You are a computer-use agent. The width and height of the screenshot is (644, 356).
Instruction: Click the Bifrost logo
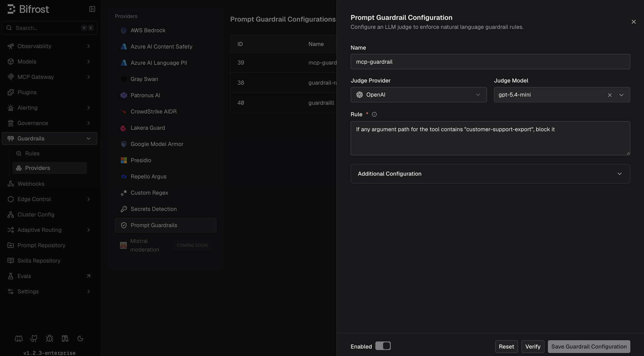coord(28,9)
